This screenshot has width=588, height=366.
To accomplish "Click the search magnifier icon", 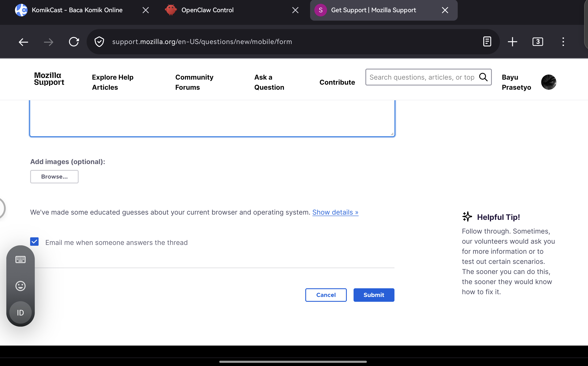I will tap(483, 77).
